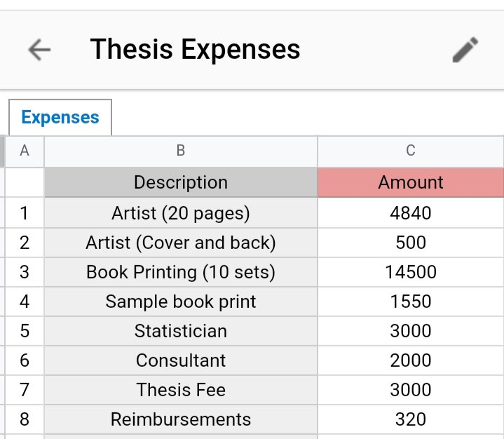Select the amount cell showing 4840
The height and width of the screenshot is (439, 504).
click(411, 213)
